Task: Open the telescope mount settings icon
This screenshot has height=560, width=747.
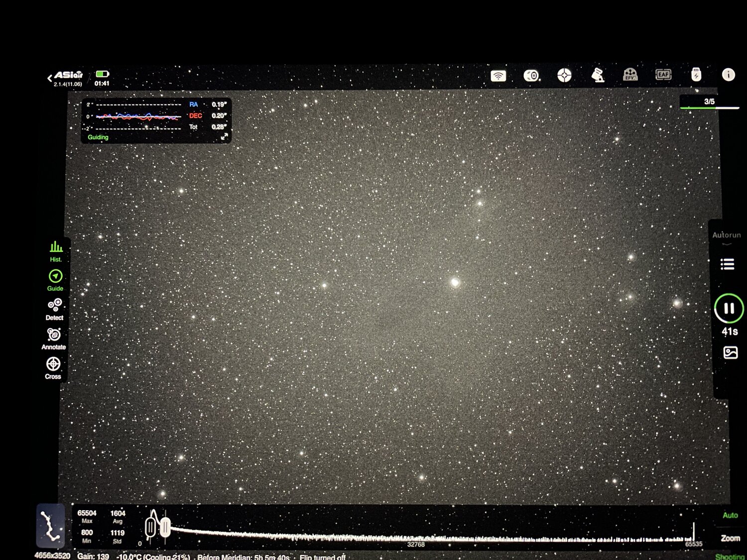Action: click(598, 75)
